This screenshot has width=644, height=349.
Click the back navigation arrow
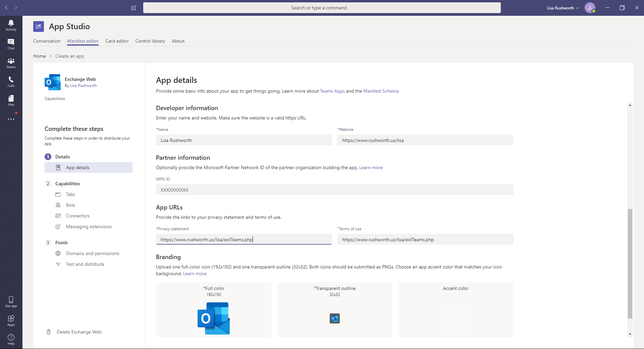[x=6, y=8]
